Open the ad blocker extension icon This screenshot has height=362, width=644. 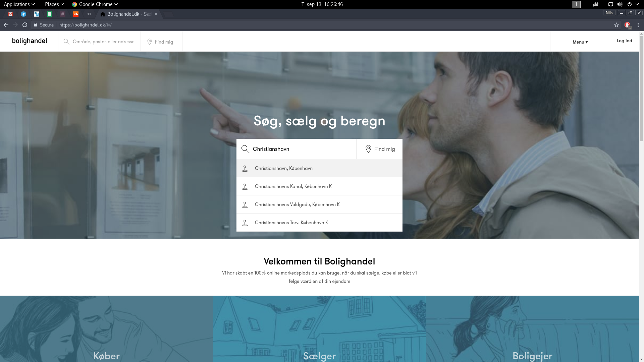628,25
